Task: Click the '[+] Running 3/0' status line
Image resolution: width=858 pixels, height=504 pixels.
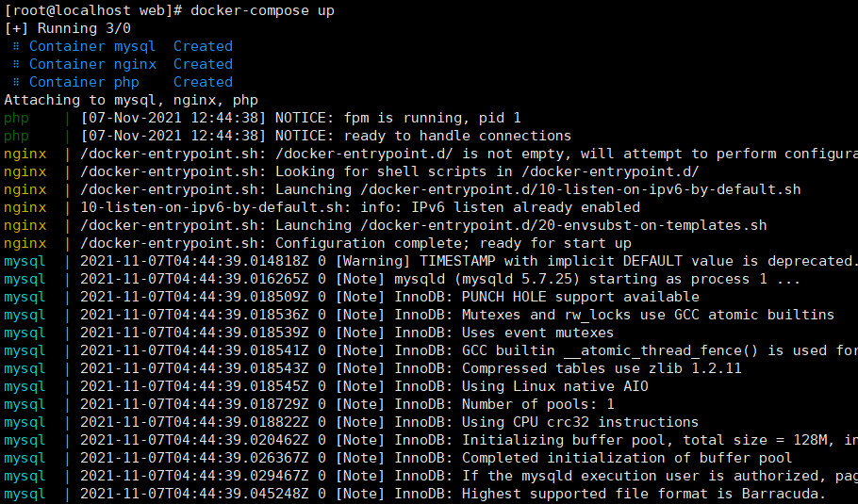Action: [x=68, y=28]
